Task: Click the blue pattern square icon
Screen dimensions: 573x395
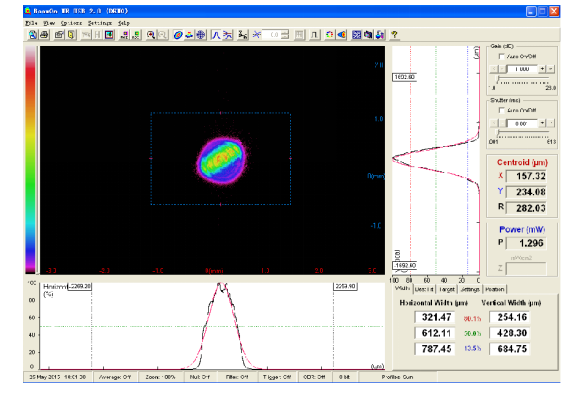Action: pyautogui.click(x=357, y=35)
